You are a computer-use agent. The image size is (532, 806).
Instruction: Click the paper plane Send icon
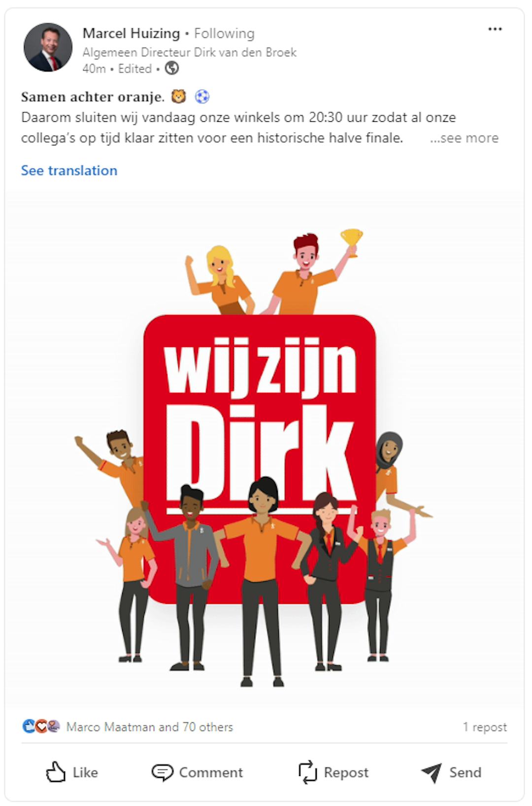click(432, 772)
